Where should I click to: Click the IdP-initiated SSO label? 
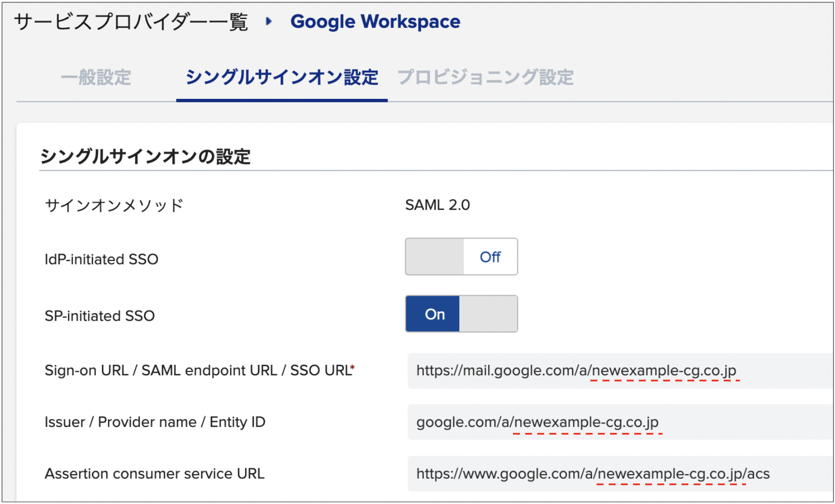[x=101, y=259]
